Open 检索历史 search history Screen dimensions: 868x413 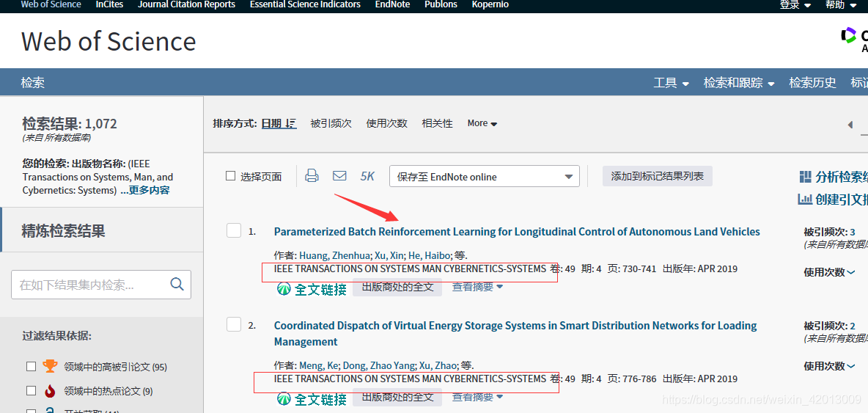(x=812, y=83)
